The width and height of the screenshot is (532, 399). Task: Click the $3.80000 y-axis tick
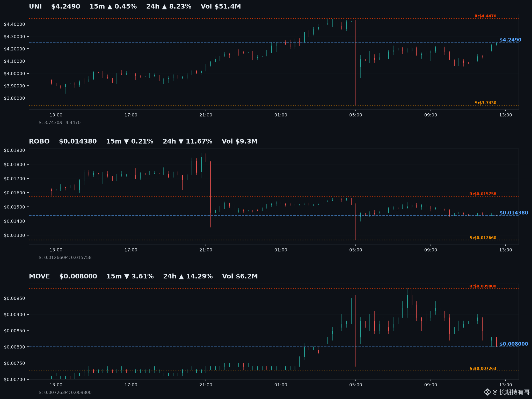pyautogui.click(x=14, y=98)
